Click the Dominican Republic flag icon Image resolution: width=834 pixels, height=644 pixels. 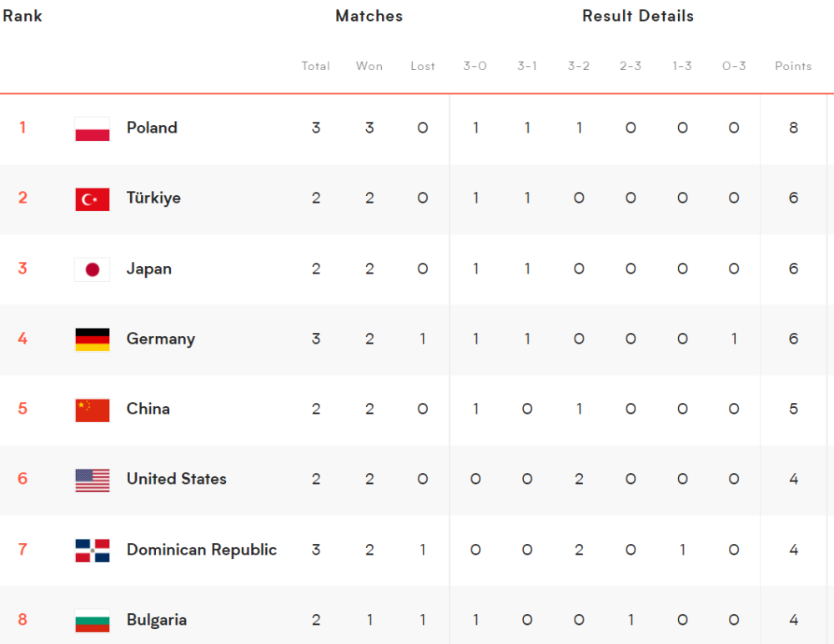92,551
